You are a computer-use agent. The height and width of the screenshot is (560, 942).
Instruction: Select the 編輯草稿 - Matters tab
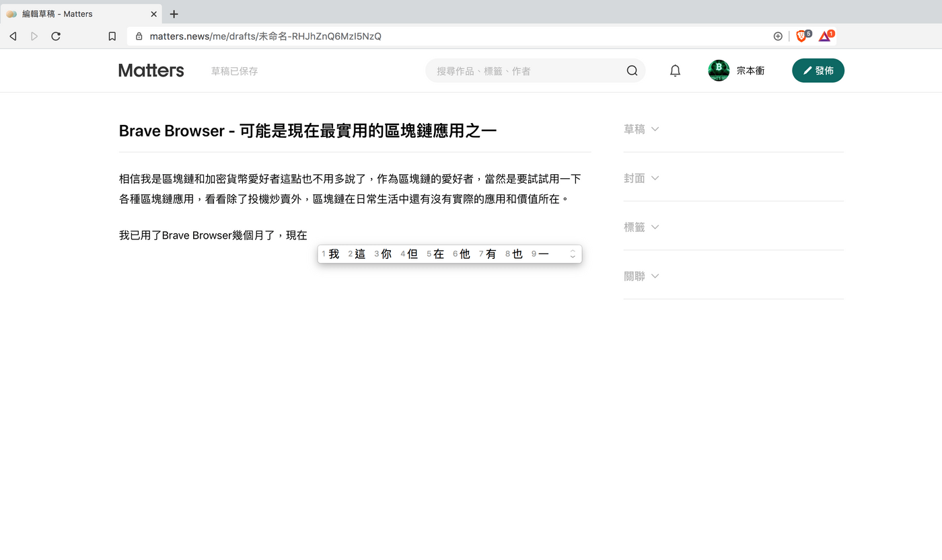(x=81, y=13)
